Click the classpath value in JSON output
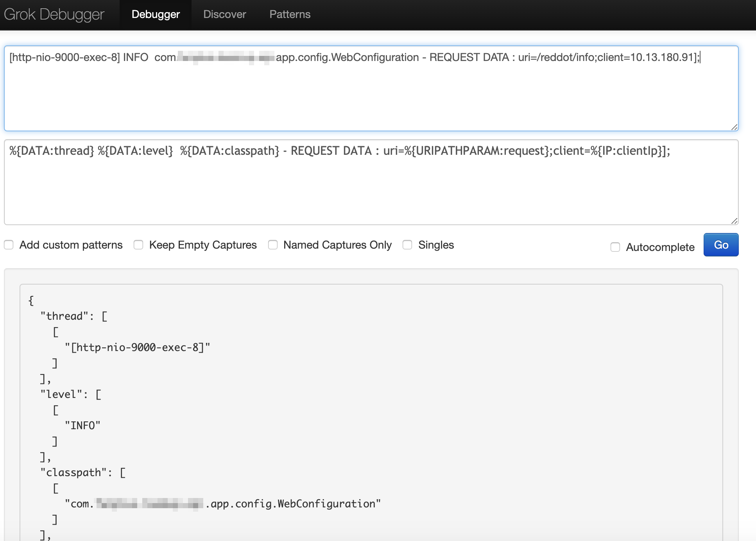The image size is (756, 541). (222, 503)
